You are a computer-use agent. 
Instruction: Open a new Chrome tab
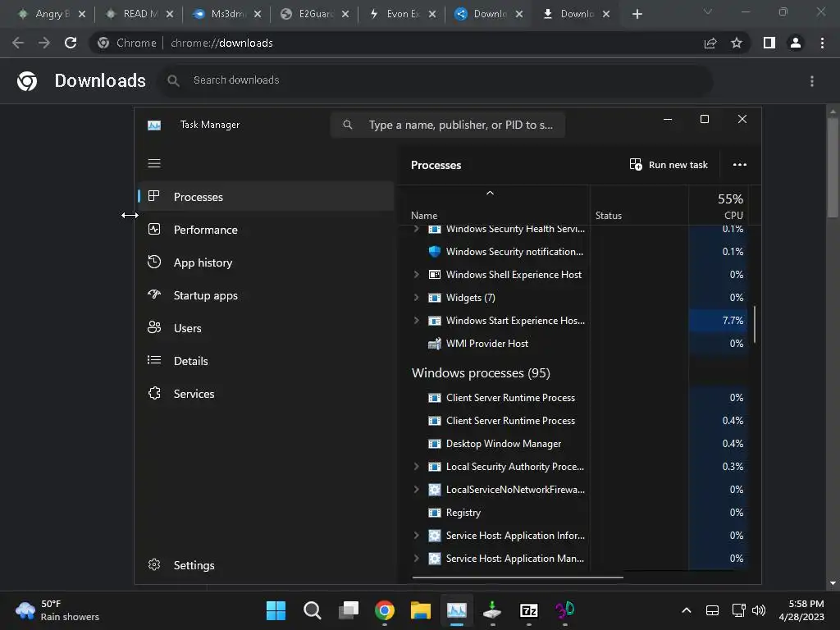pyautogui.click(x=637, y=15)
